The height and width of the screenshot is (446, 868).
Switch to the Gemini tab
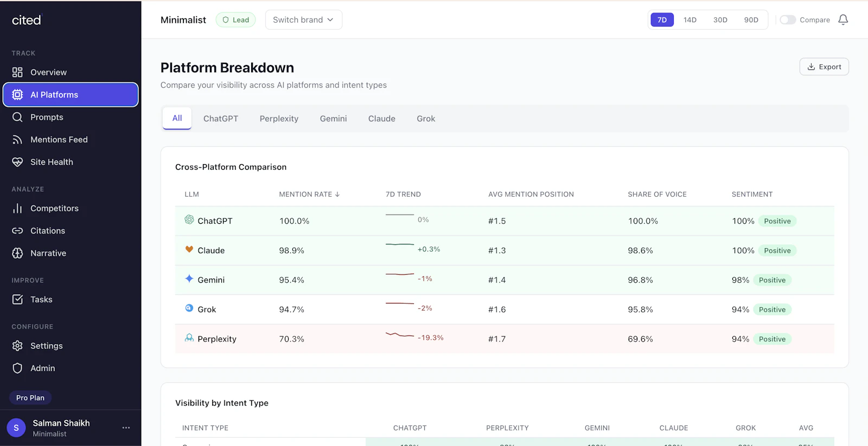[x=333, y=119]
